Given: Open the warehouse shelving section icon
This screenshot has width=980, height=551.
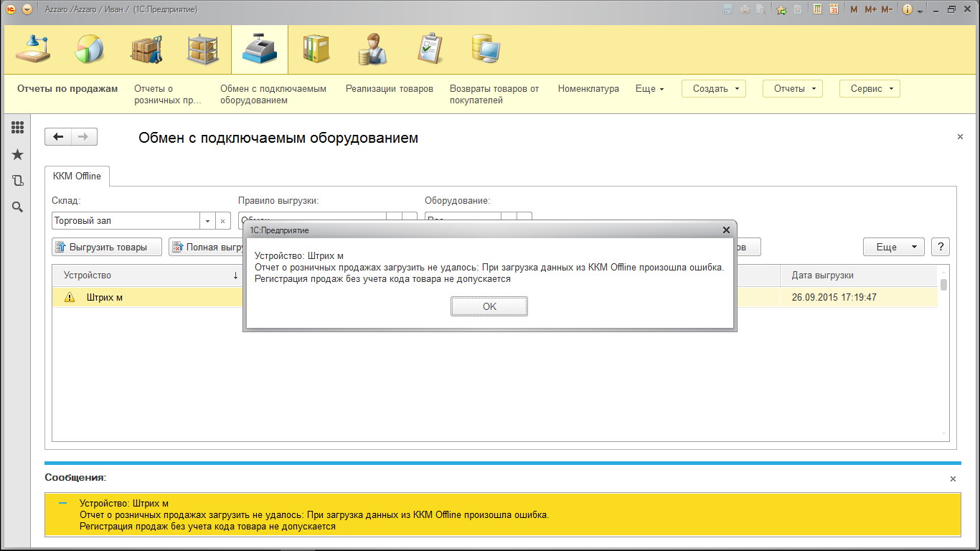Looking at the screenshot, I should (x=203, y=50).
